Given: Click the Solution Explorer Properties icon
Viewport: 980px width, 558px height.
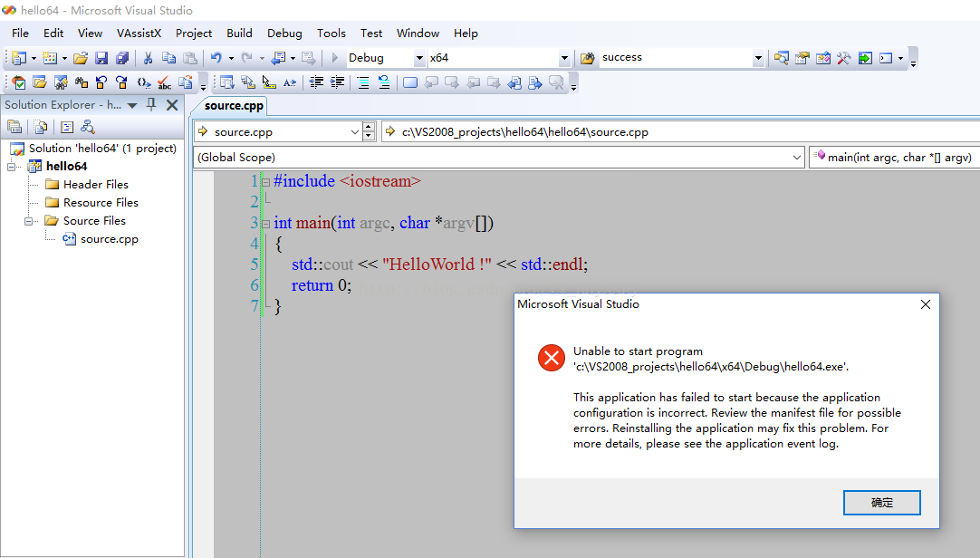Looking at the screenshot, I should [14, 128].
